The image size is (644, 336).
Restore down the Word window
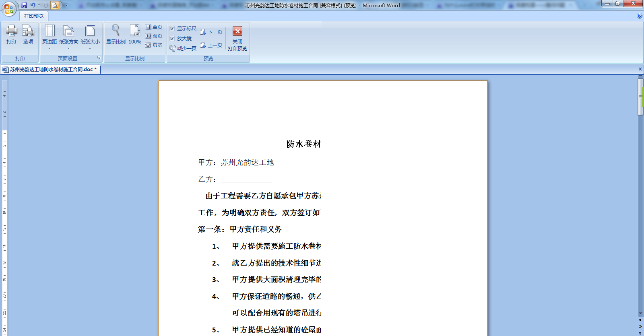[617, 4]
